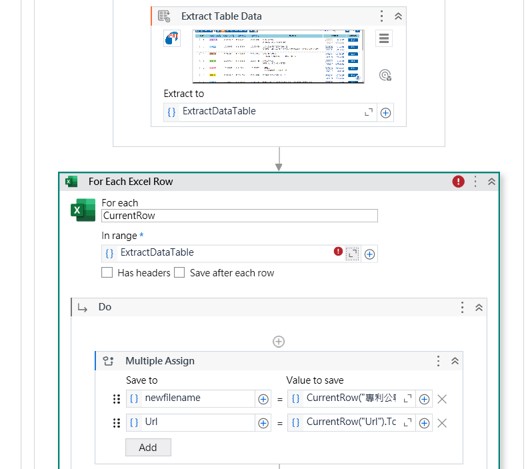Add an activity with the plus circle in Do

[x=279, y=342]
